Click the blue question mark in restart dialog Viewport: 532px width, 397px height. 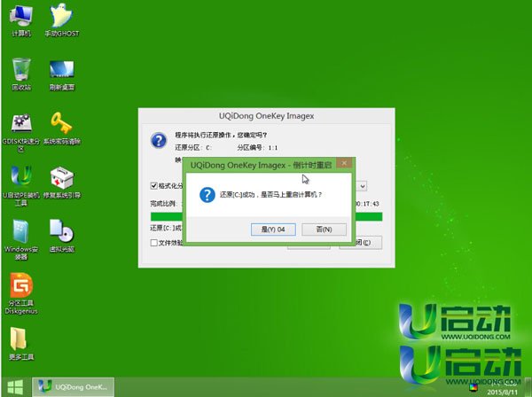pos(207,195)
